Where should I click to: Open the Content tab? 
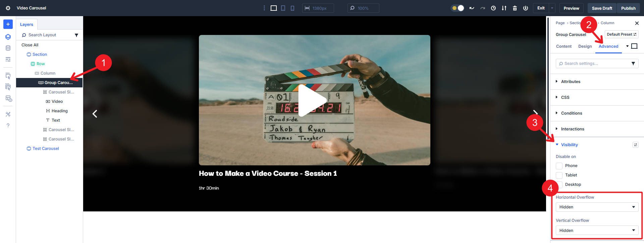click(x=563, y=46)
